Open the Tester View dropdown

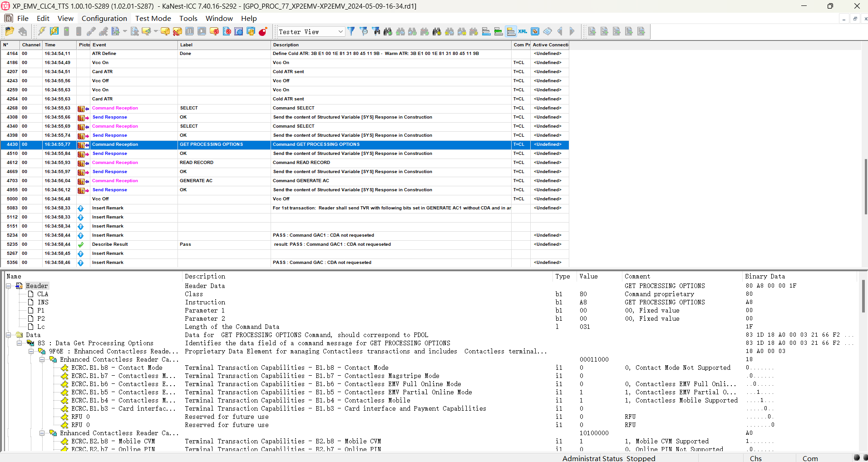[x=340, y=32]
